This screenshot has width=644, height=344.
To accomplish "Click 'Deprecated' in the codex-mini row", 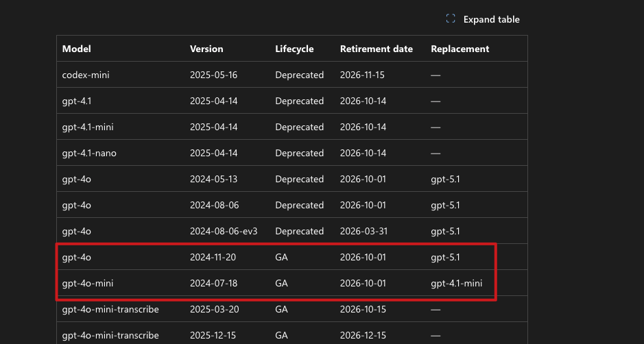I will [x=300, y=75].
